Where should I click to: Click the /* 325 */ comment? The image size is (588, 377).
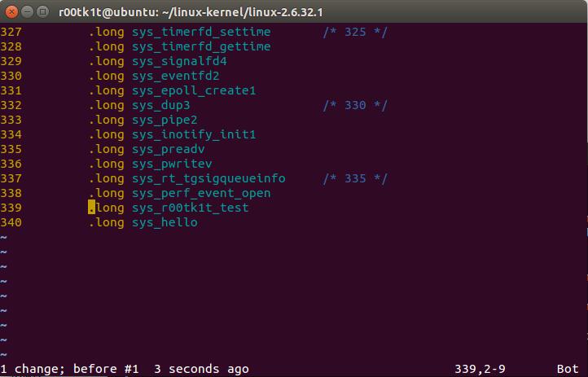click(x=355, y=32)
